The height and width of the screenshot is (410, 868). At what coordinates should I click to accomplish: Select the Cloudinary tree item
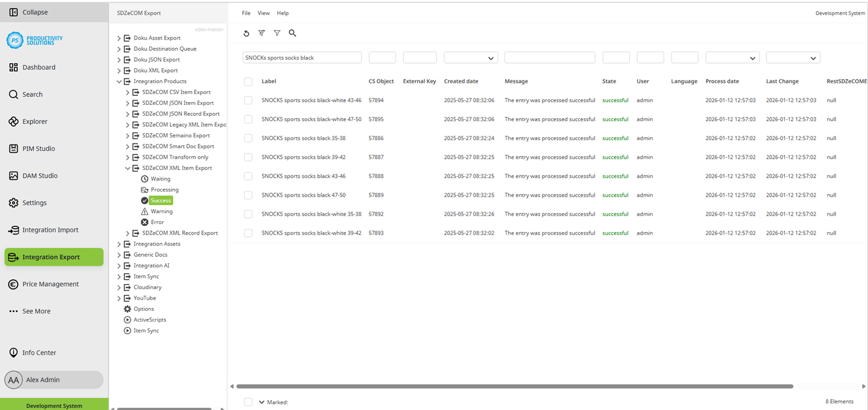pyautogui.click(x=148, y=287)
